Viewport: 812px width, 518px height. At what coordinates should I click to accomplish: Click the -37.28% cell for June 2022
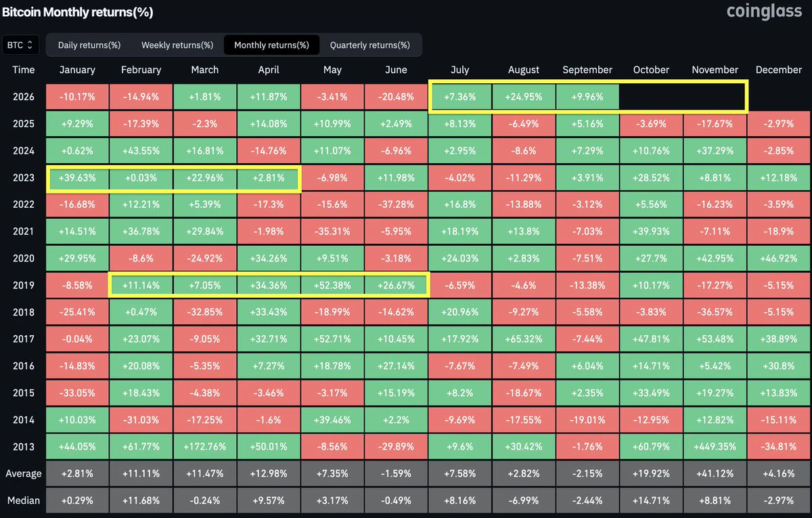point(396,204)
